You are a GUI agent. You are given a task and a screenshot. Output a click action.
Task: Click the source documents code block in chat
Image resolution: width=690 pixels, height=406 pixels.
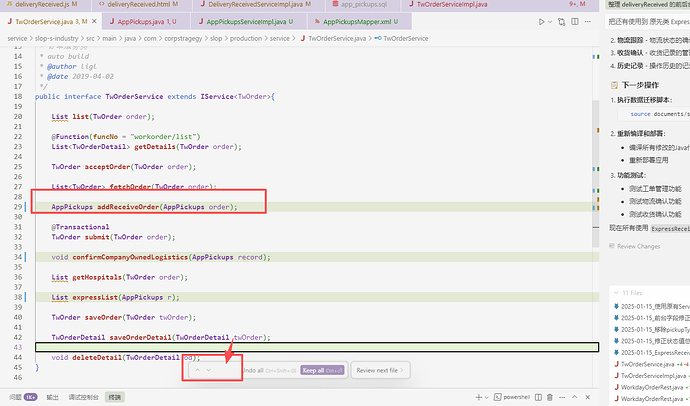[653, 114]
